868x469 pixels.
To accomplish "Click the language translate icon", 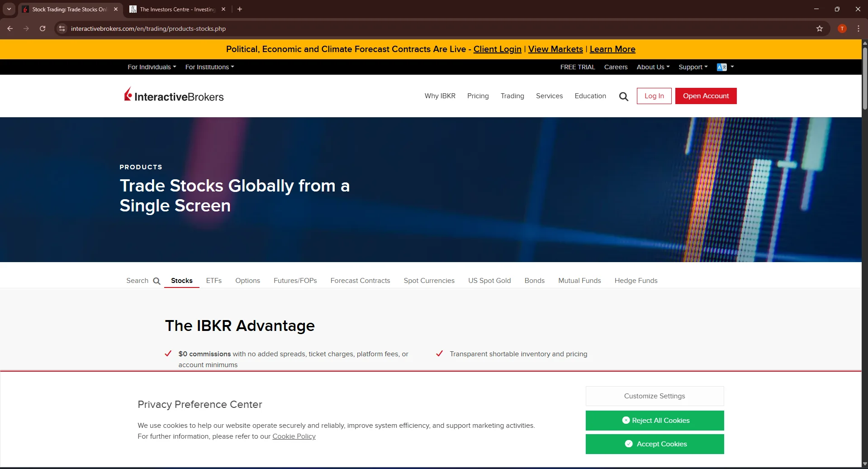I will click(722, 67).
